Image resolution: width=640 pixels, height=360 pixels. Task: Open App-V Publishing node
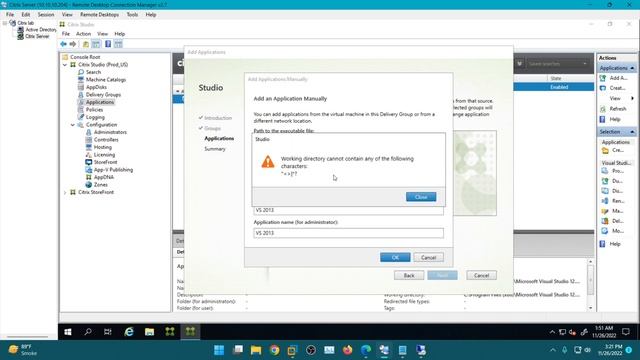[x=113, y=170]
